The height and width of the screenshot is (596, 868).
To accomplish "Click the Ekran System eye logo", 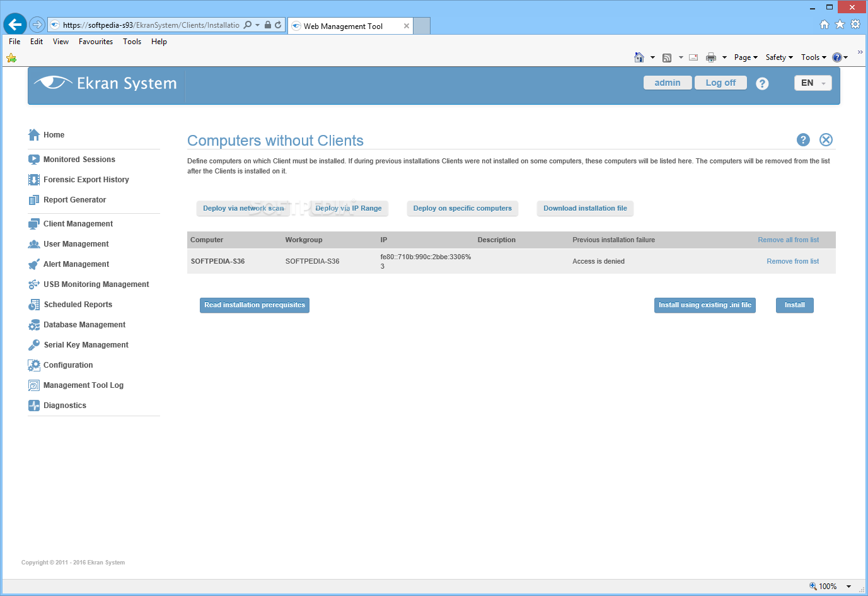I will click(53, 83).
